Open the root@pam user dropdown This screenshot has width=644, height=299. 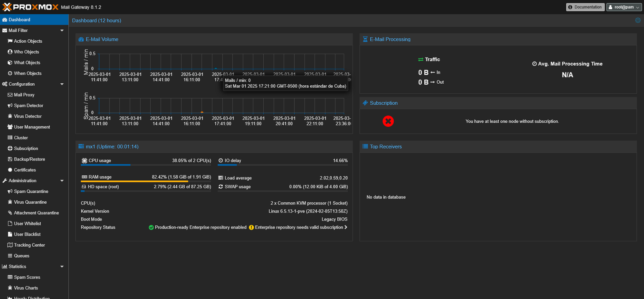point(624,7)
